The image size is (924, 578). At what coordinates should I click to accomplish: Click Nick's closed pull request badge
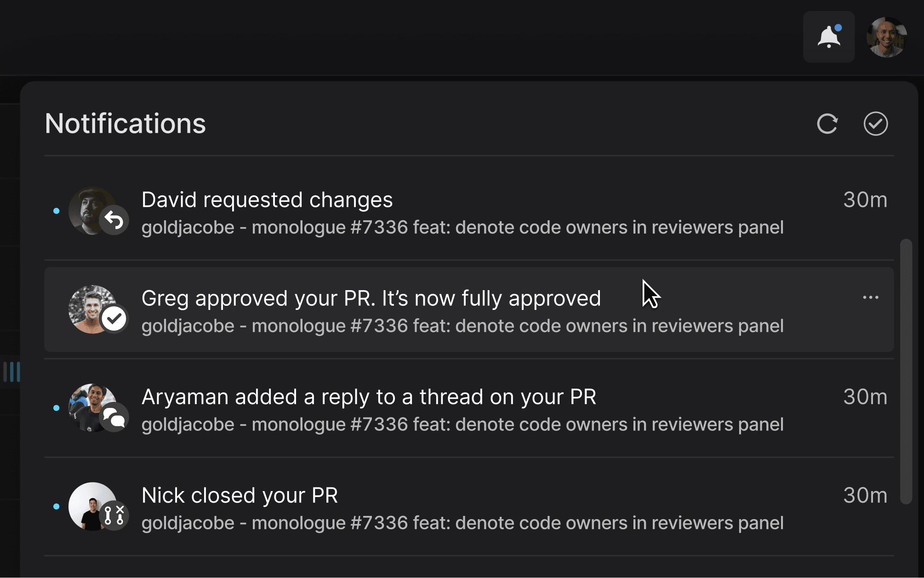[114, 515]
